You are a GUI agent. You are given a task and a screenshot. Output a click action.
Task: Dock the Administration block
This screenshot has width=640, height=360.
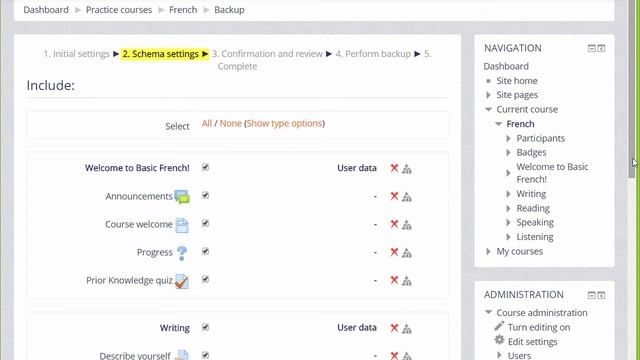click(601, 295)
